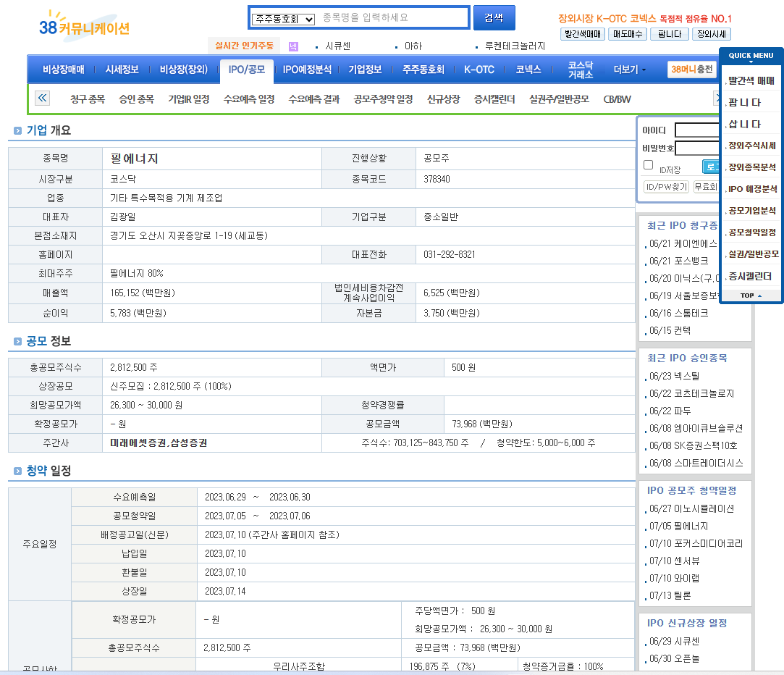Click the purple 넥 badge icon
Screen dimensions: 784x675
[x=293, y=46]
